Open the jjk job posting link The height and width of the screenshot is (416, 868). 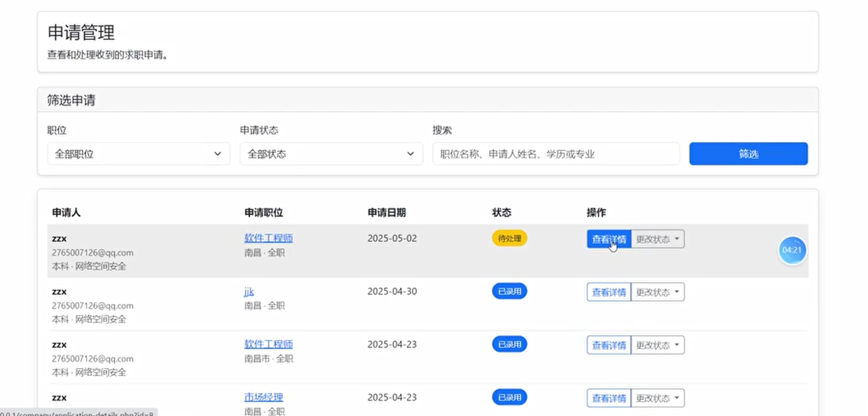(x=248, y=291)
